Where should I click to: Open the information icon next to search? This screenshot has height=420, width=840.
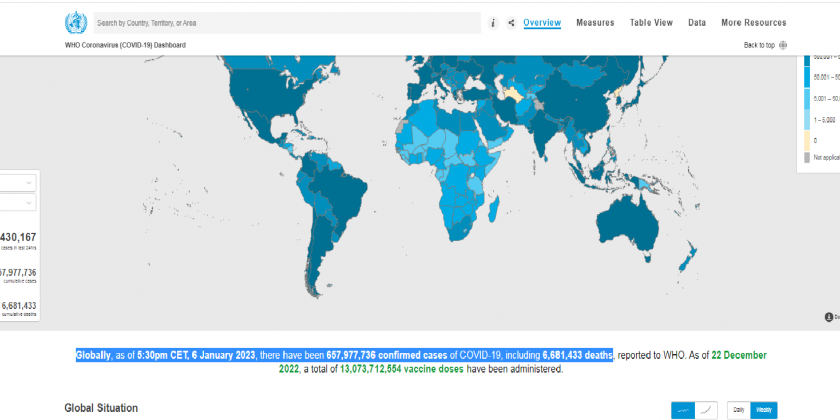[x=493, y=23]
